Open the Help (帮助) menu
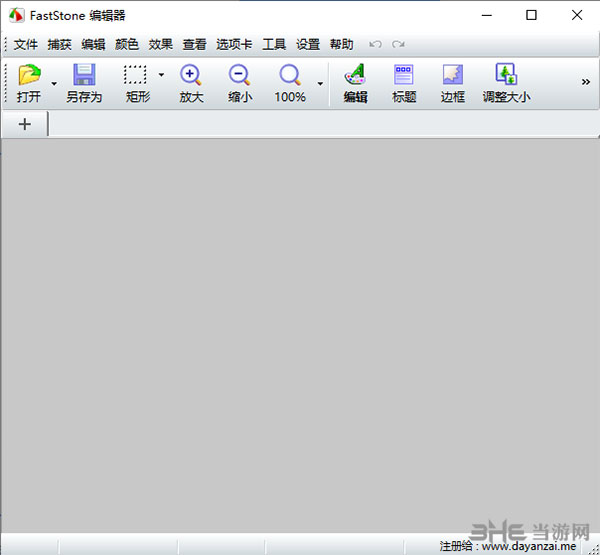 click(341, 44)
